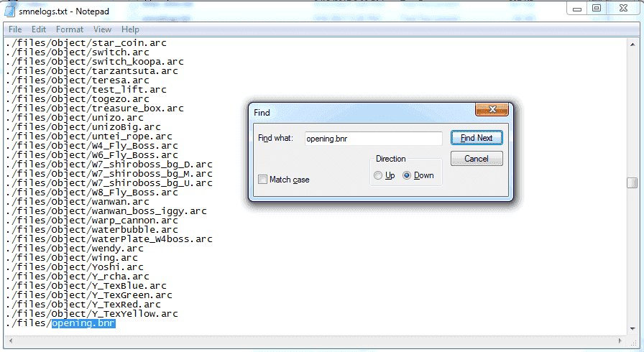
Task: Open the Help menu
Action: click(x=130, y=29)
